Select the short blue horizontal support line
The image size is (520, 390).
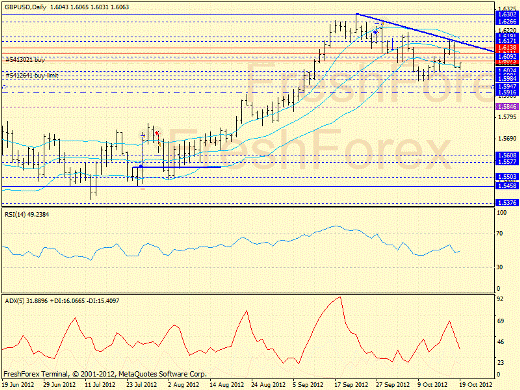[x=177, y=167]
